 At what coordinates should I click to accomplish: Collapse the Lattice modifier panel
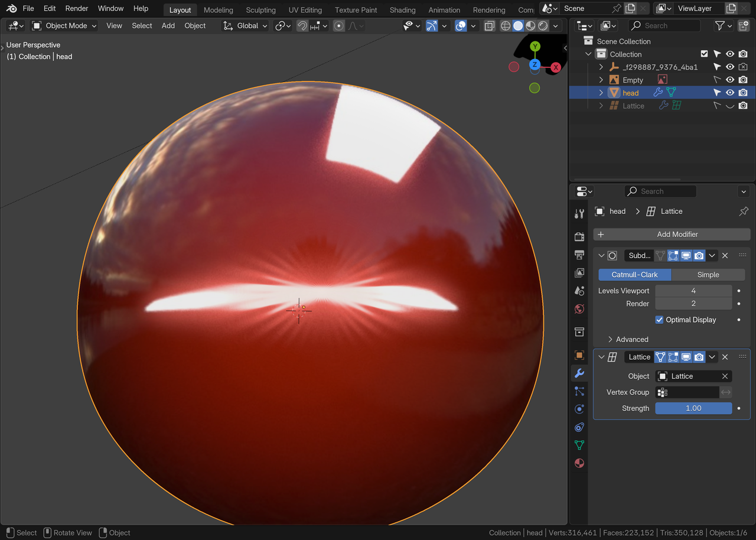[601, 357]
